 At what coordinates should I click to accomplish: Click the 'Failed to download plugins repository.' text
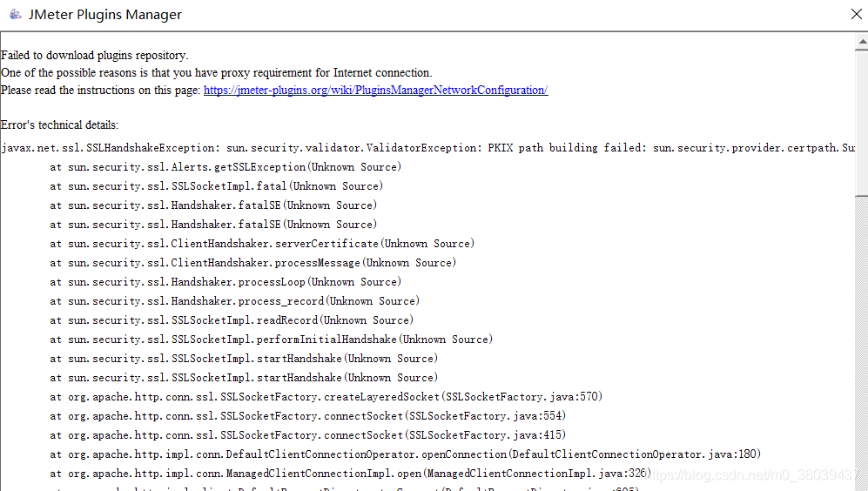[x=95, y=56]
